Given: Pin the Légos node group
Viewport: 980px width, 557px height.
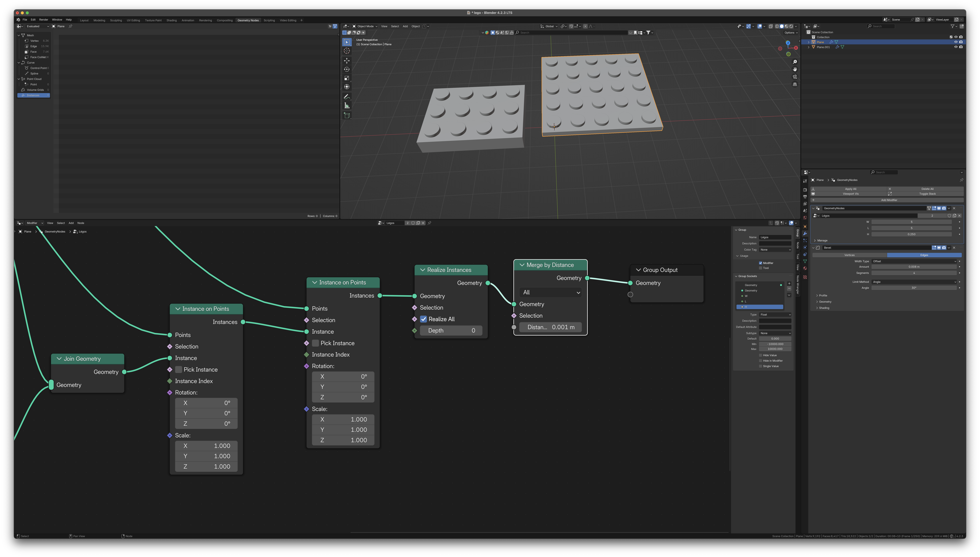Looking at the screenshot, I should (x=429, y=223).
